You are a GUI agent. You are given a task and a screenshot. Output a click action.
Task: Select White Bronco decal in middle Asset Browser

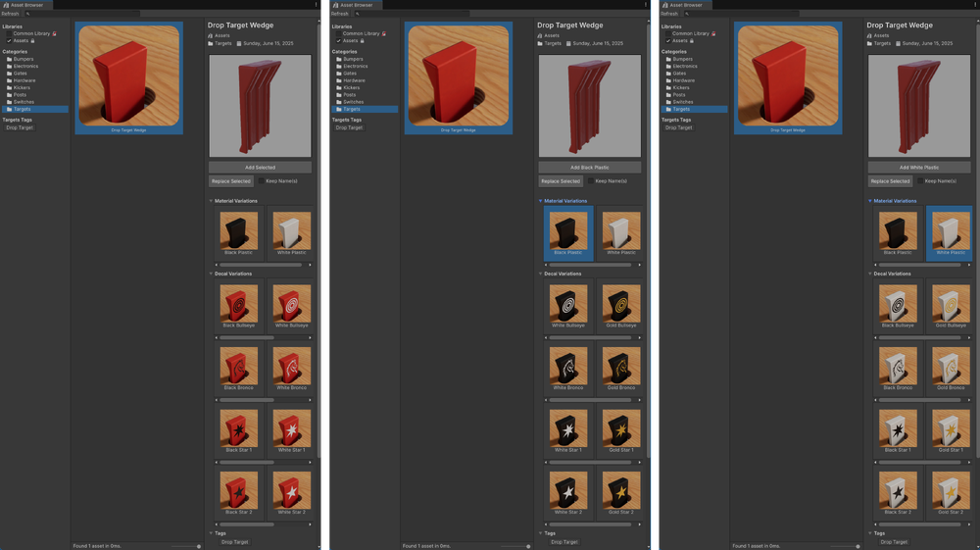coord(568,368)
